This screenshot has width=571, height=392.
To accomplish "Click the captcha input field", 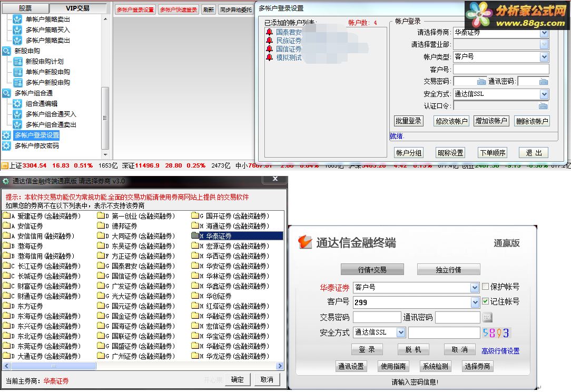I will click(x=444, y=332).
